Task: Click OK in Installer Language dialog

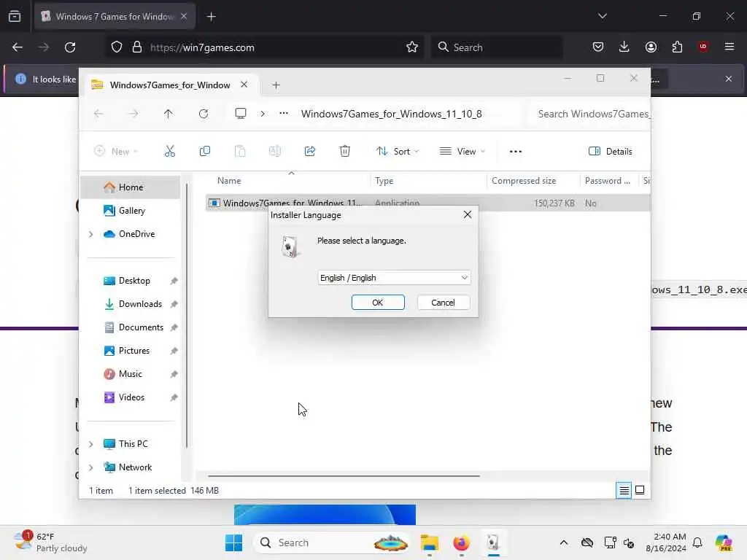Action: coord(378,303)
